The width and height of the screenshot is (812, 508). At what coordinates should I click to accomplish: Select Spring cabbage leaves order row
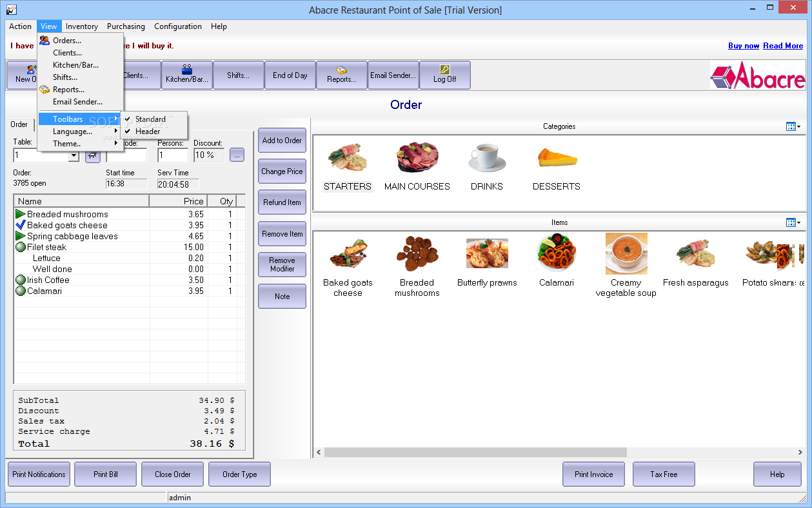129,236
